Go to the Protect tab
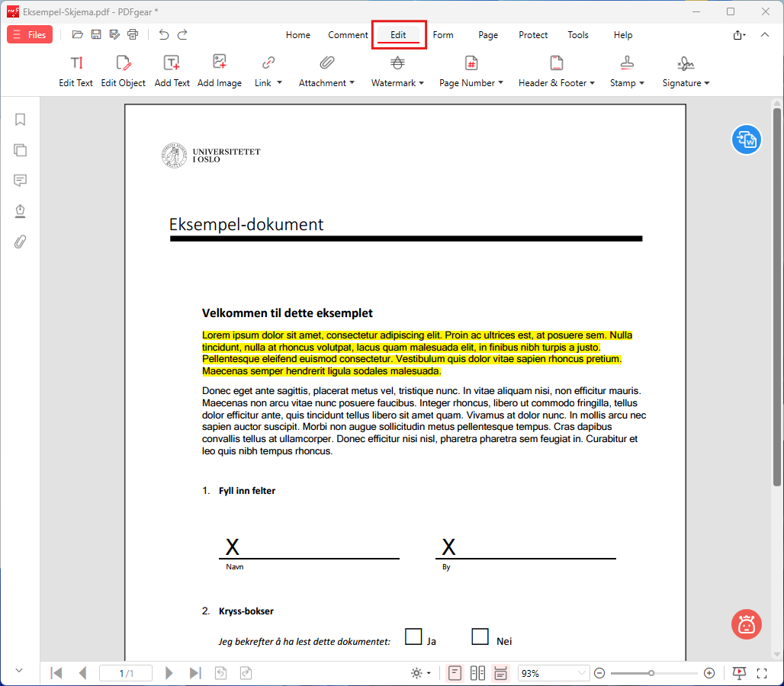784x686 pixels. click(x=533, y=35)
